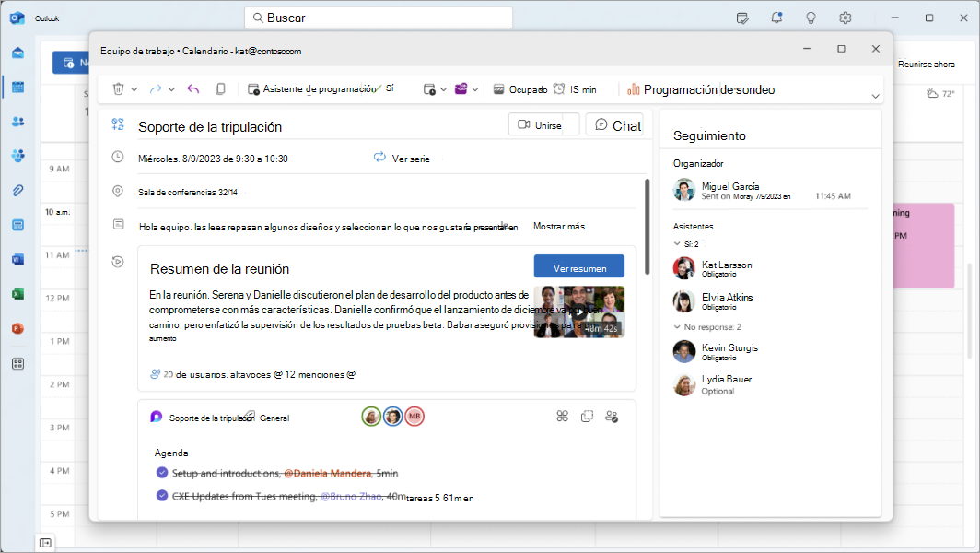
Task: Click the reply arrow icon in toolbar
Action: pyautogui.click(x=193, y=89)
